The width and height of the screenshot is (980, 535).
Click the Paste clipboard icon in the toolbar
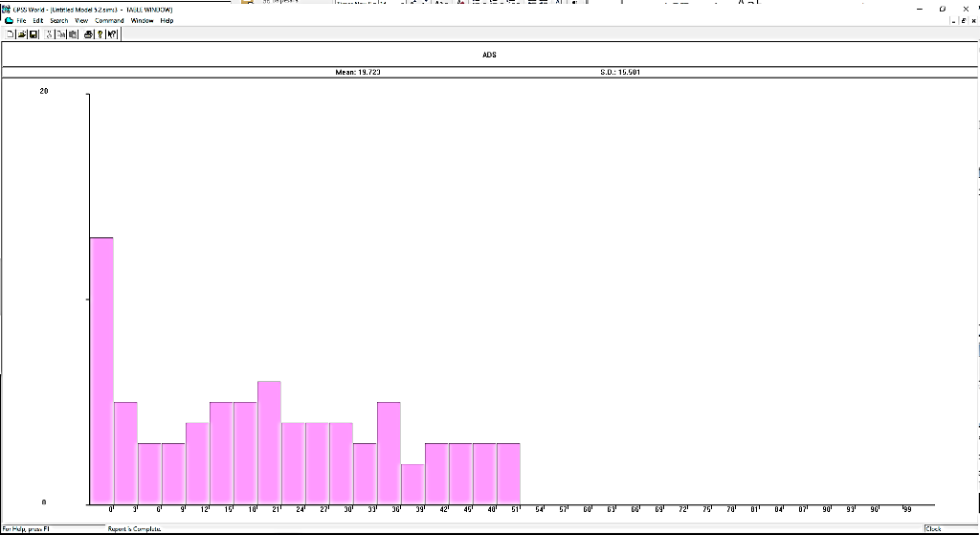[73, 34]
